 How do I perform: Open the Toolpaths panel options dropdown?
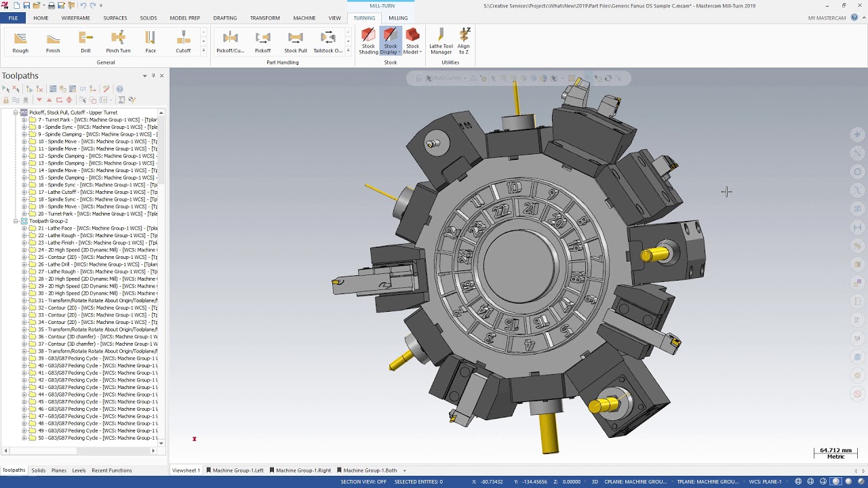click(144, 75)
